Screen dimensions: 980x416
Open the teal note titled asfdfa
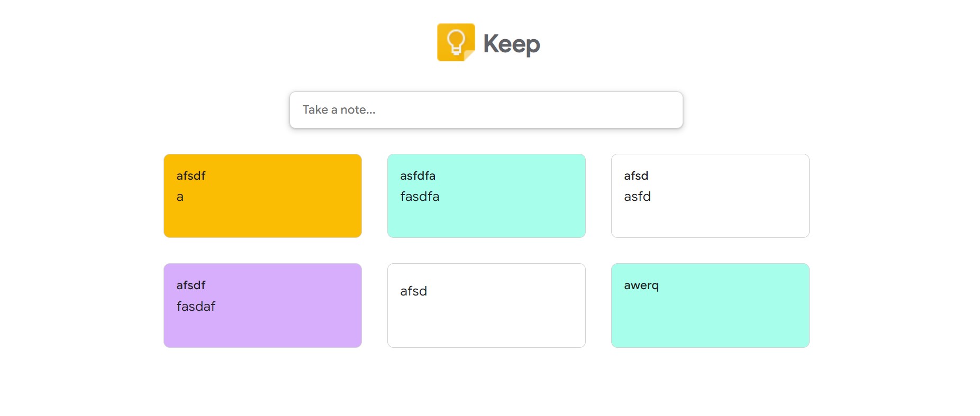tap(486, 196)
